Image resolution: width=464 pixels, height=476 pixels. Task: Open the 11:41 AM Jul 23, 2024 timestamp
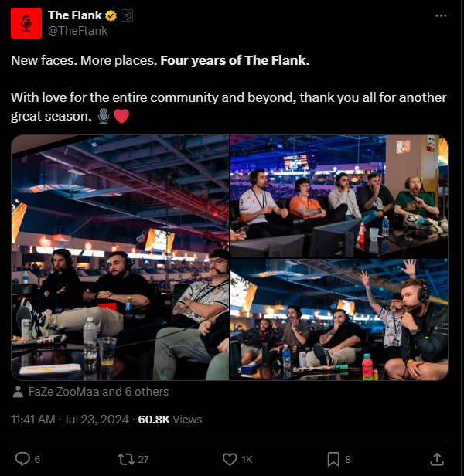[x=70, y=420]
